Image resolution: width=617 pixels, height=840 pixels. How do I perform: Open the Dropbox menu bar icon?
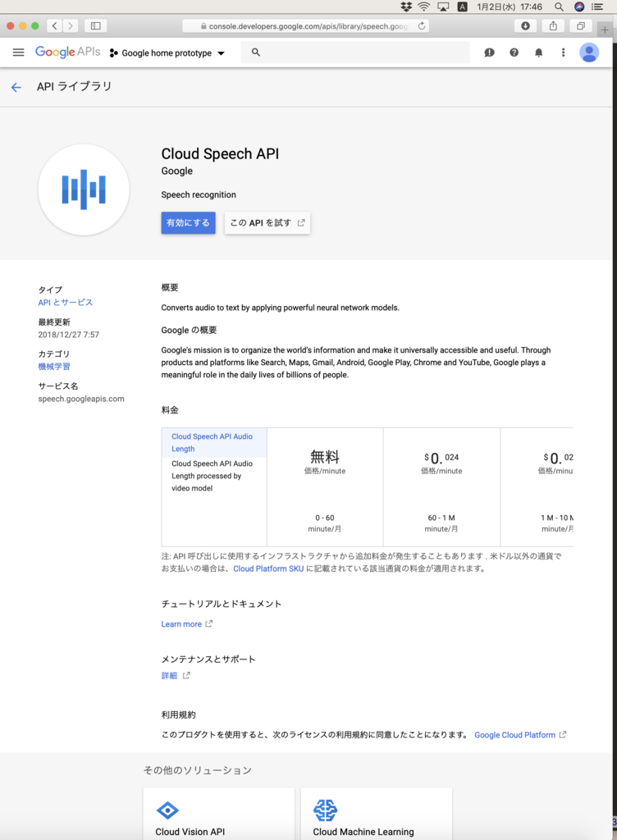[406, 7]
